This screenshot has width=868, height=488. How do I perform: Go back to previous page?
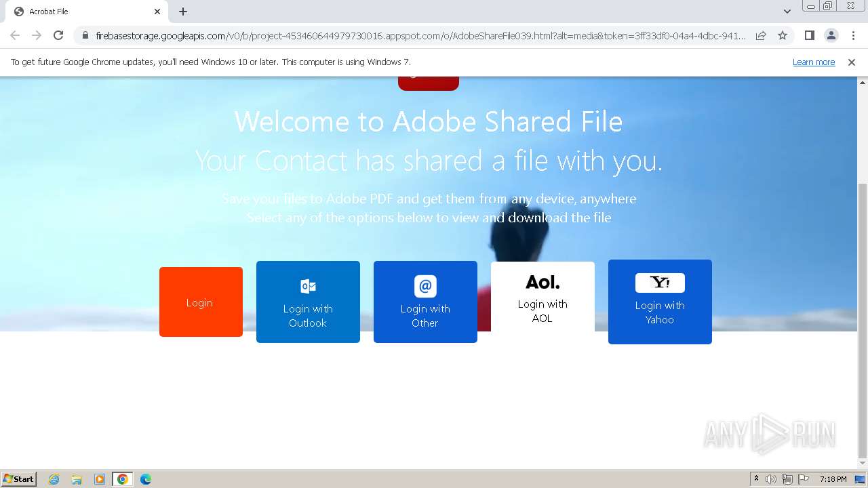(15, 35)
